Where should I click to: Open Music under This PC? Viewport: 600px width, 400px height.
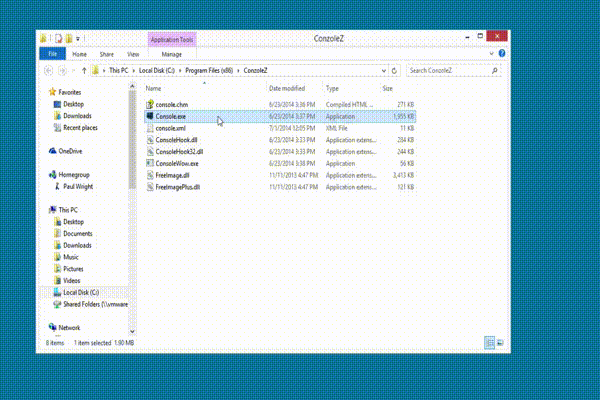pos(71,257)
